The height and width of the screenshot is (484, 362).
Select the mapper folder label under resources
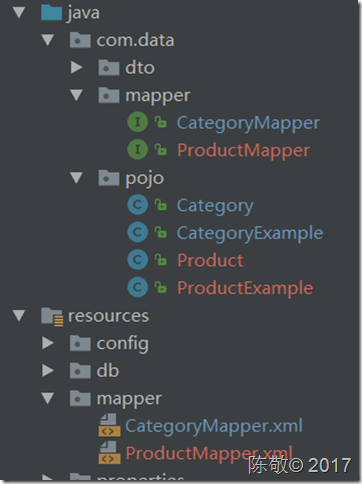129,399
